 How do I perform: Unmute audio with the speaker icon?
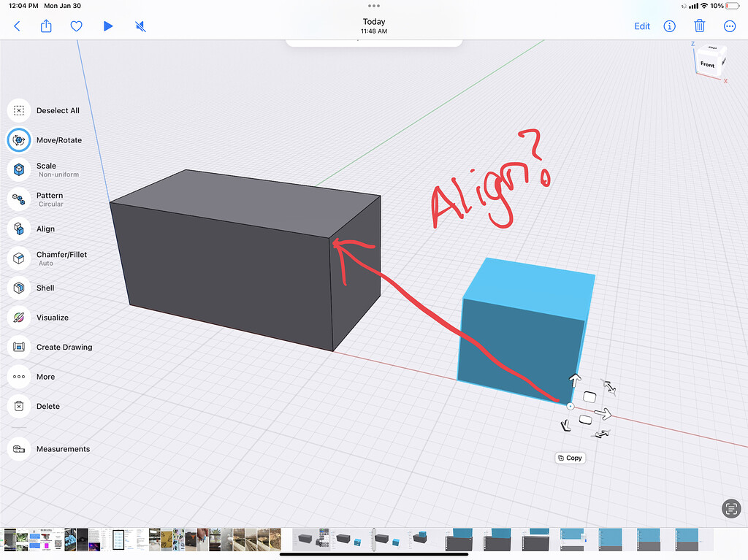click(140, 26)
